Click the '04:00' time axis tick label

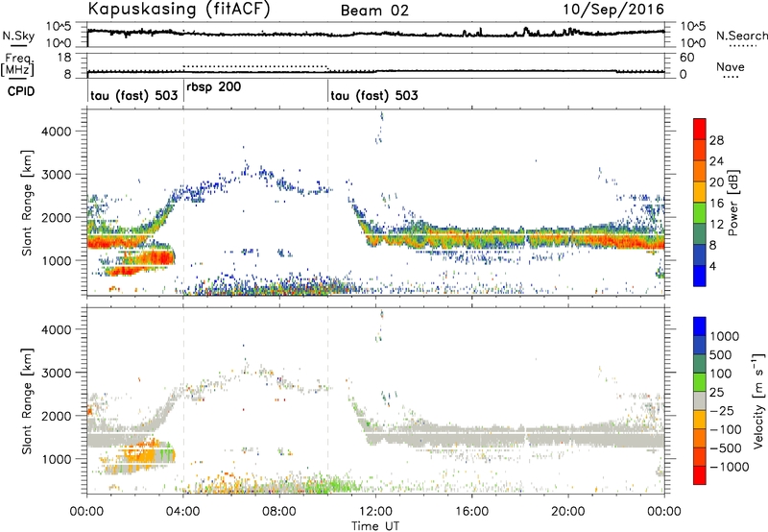click(182, 512)
